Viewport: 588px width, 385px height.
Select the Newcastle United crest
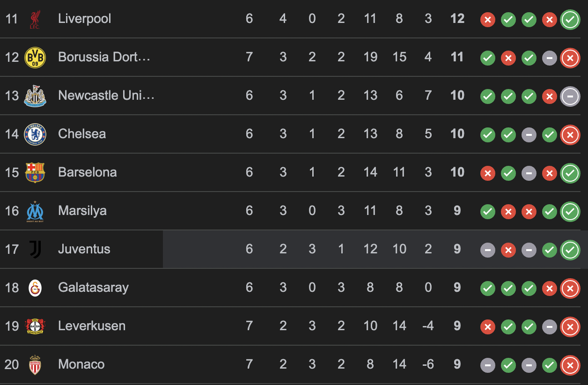35,96
